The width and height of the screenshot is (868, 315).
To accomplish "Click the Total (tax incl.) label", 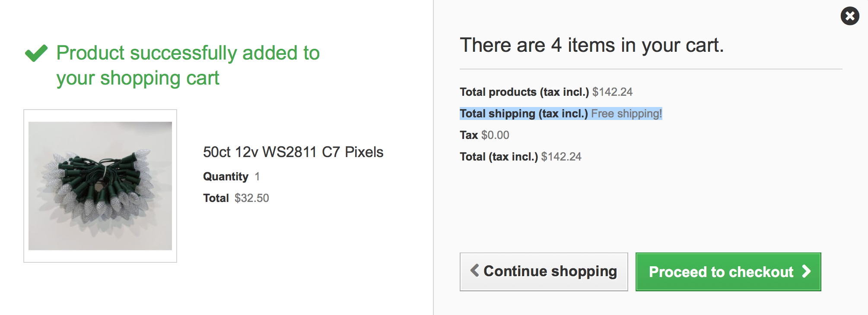I will 499,157.
